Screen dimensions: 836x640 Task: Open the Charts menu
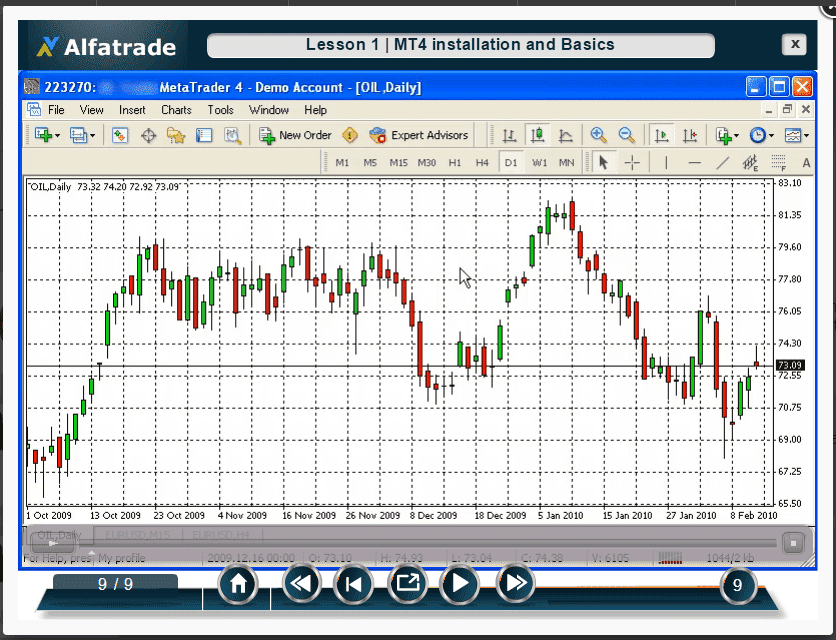pos(176,110)
